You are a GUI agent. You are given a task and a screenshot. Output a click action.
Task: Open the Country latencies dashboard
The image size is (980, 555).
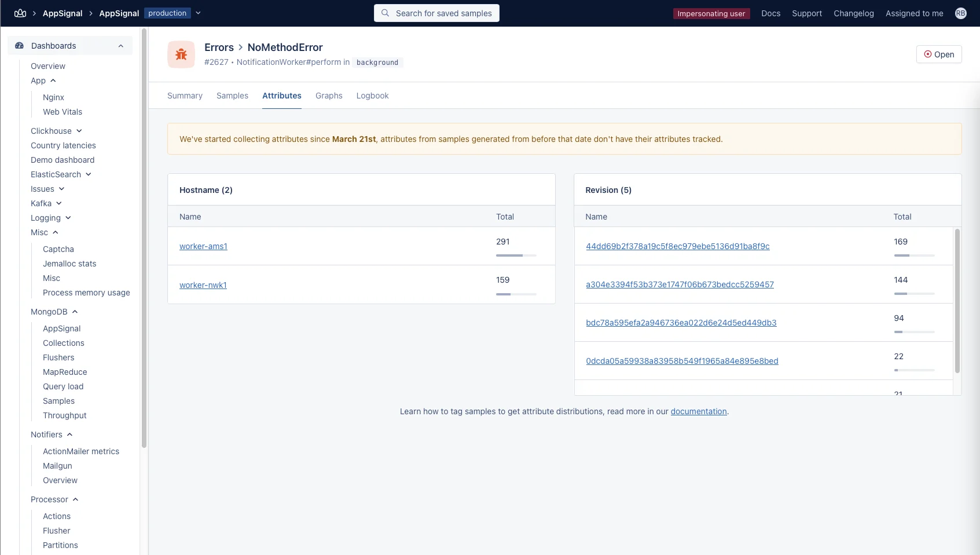coord(63,145)
